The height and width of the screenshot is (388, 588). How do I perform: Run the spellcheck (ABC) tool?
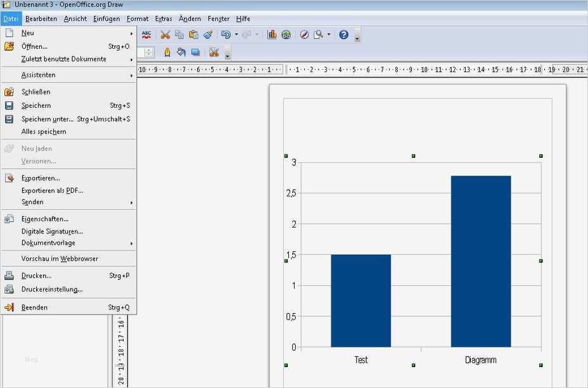tap(147, 34)
